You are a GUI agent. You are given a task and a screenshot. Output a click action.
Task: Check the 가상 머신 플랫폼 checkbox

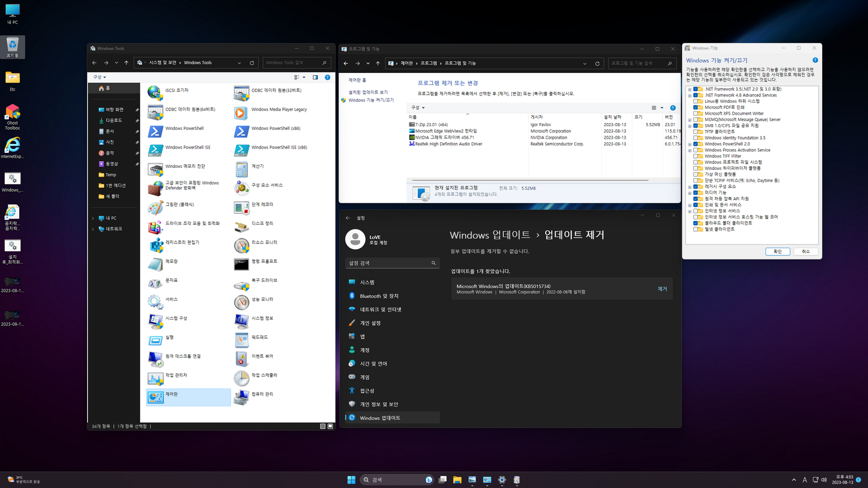click(x=695, y=174)
